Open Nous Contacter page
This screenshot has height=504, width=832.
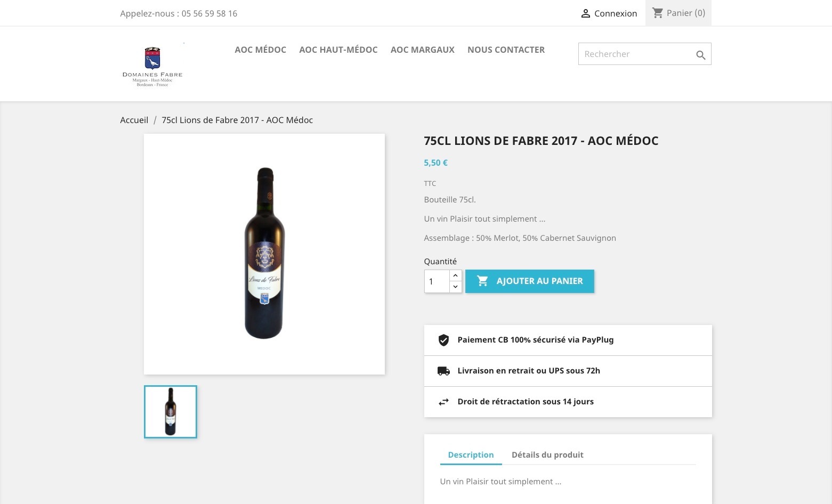click(x=506, y=50)
